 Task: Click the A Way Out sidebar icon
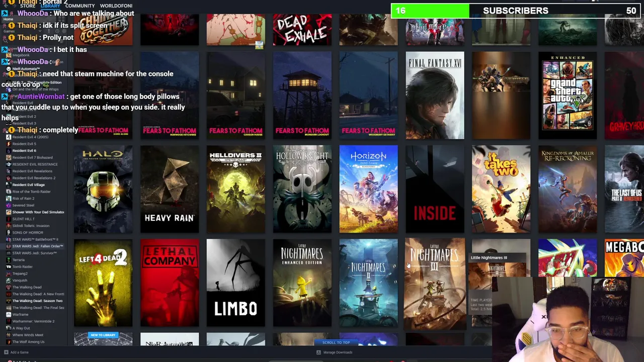point(9,328)
